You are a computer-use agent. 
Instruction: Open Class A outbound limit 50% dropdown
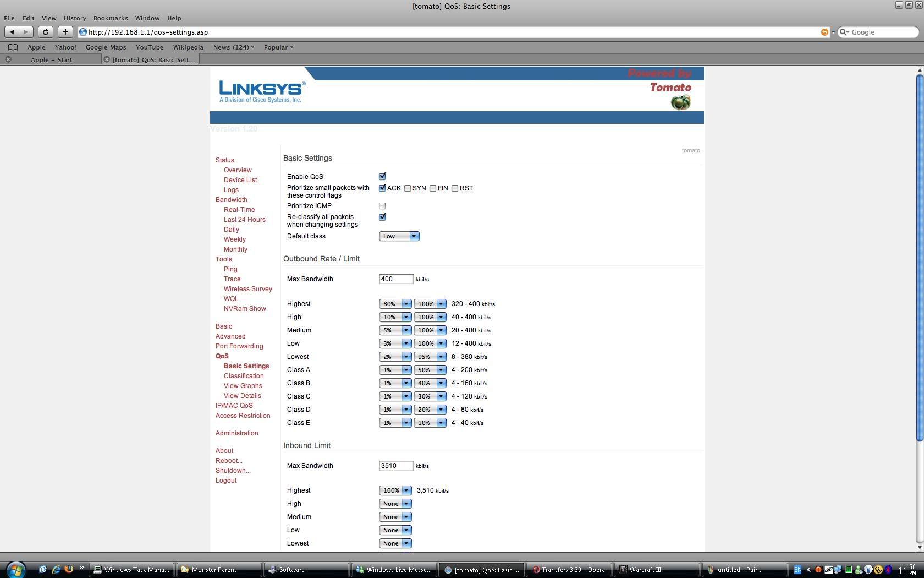(430, 370)
